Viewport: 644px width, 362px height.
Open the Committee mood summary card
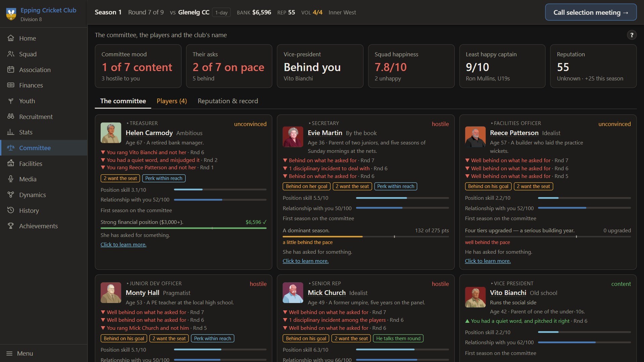pyautogui.click(x=138, y=66)
